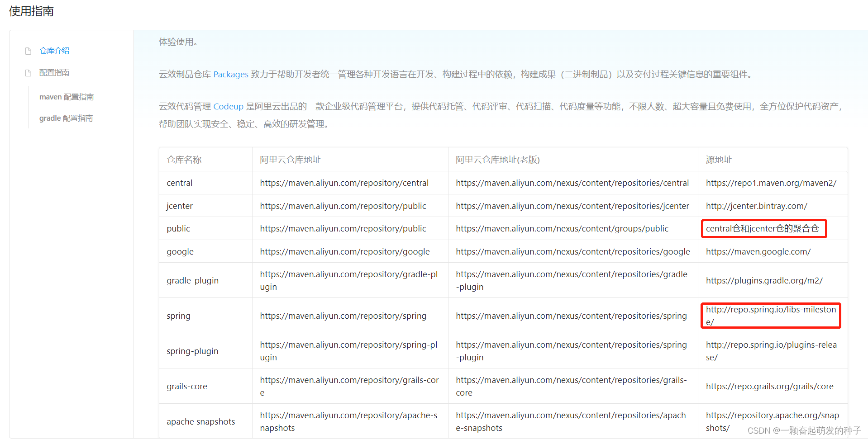Select gradle 配置指南 in sidebar

coord(66,118)
